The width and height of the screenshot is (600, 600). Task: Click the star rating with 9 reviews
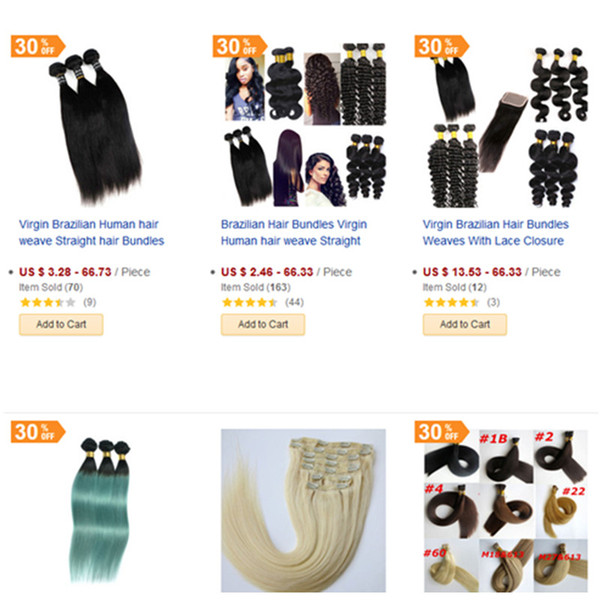(48, 303)
